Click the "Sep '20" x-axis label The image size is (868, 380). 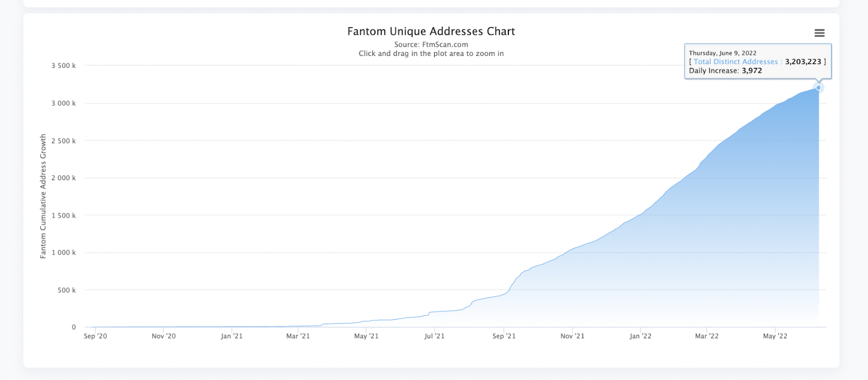[95, 336]
